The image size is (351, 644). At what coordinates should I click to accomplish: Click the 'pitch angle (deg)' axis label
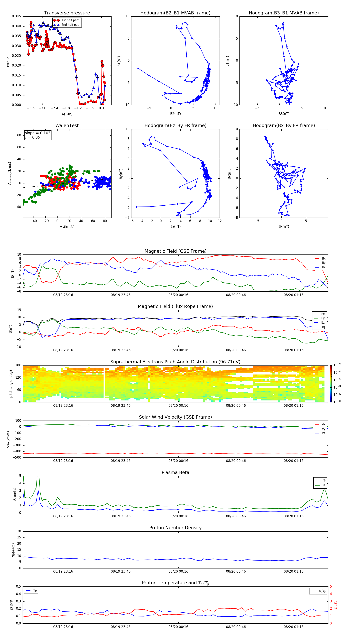(11, 384)
